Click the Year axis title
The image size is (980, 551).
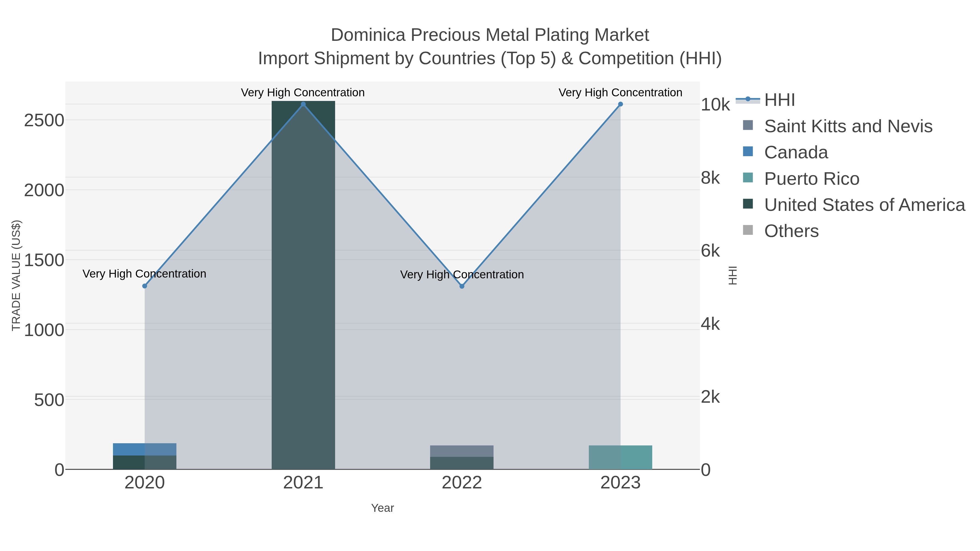click(x=383, y=508)
